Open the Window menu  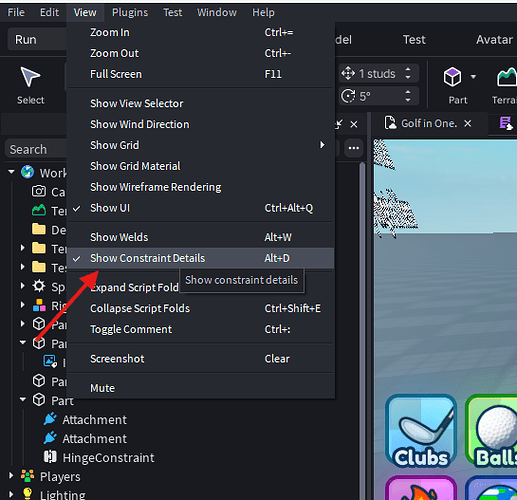(x=217, y=12)
